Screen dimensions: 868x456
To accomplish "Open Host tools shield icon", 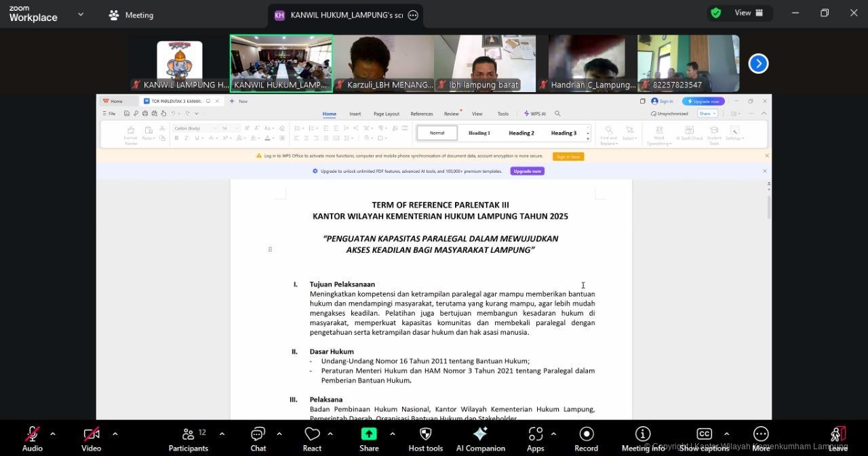I will 425,438.
